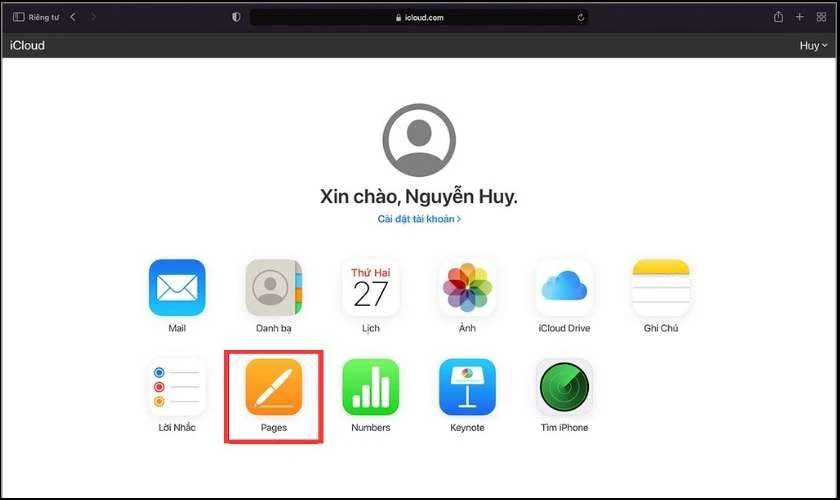Toggle the Safari sidebar
840x500 pixels.
19,17
